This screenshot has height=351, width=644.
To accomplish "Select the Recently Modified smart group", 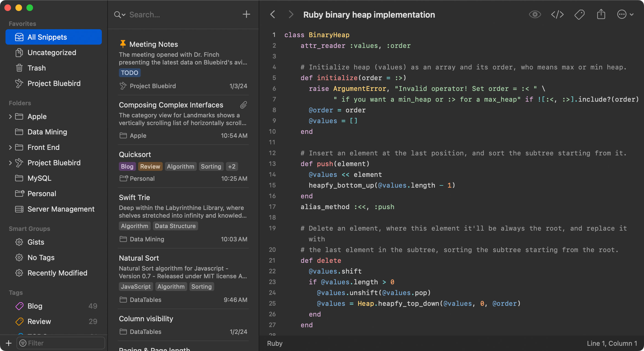I will click(58, 273).
